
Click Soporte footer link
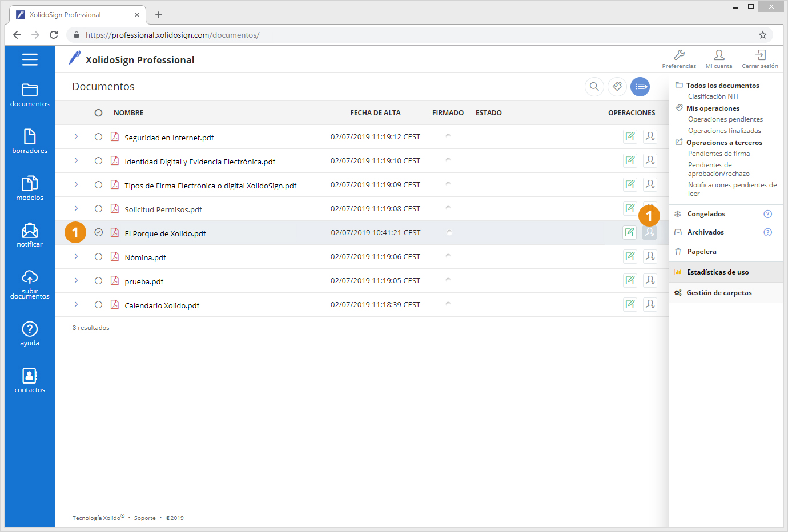click(144, 518)
